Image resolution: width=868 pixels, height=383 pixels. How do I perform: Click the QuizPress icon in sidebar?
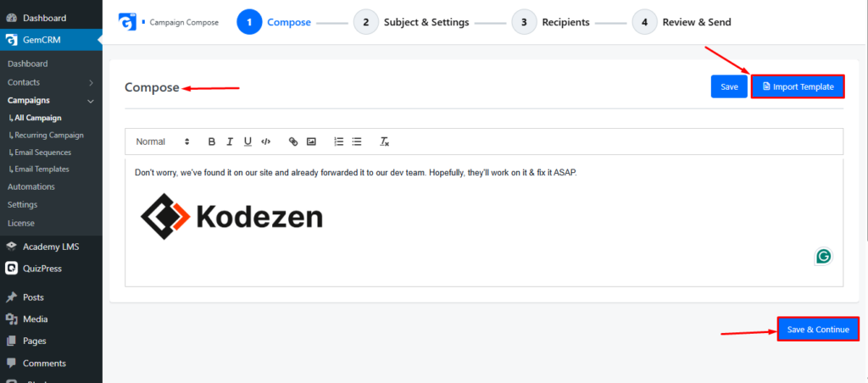coord(11,269)
